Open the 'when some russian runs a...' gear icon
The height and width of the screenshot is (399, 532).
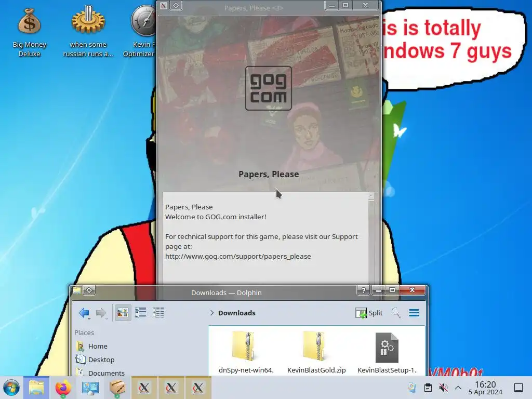pos(88,31)
